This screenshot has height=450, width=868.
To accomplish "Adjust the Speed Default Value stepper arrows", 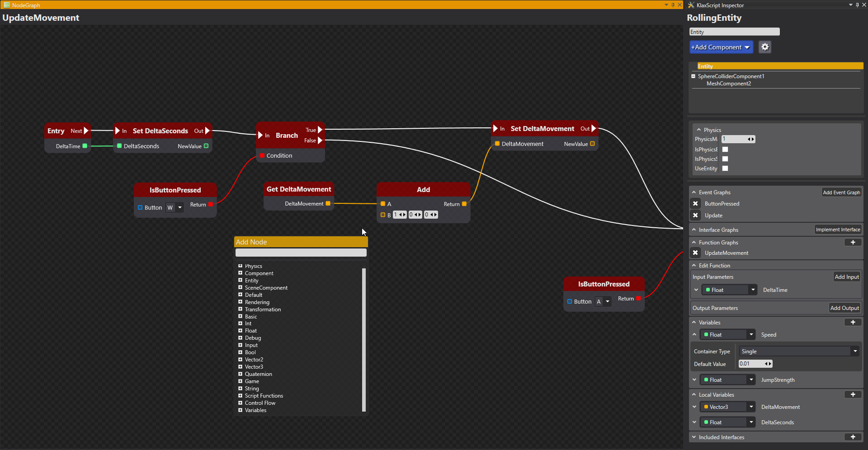I will pos(768,364).
